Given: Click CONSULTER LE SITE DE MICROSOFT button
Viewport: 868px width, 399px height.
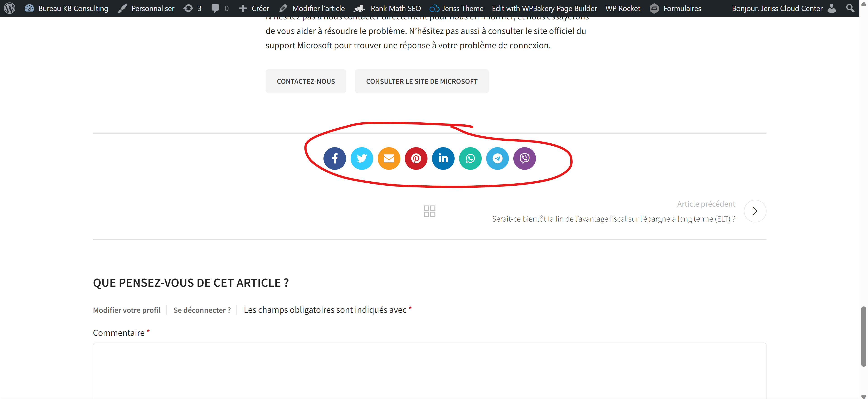Looking at the screenshot, I should (422, 82).
